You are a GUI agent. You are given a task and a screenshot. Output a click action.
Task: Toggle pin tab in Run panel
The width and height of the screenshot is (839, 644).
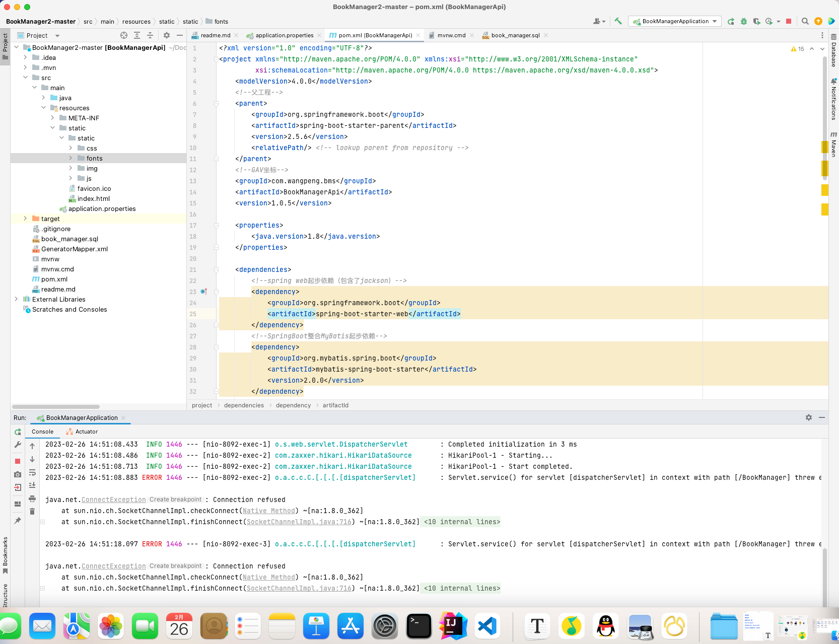18,521
